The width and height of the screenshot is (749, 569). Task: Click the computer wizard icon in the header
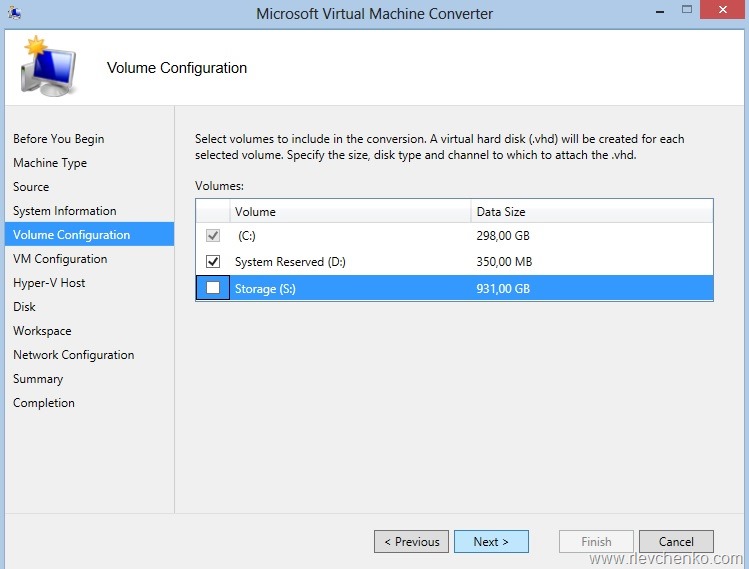coord(47,67)
